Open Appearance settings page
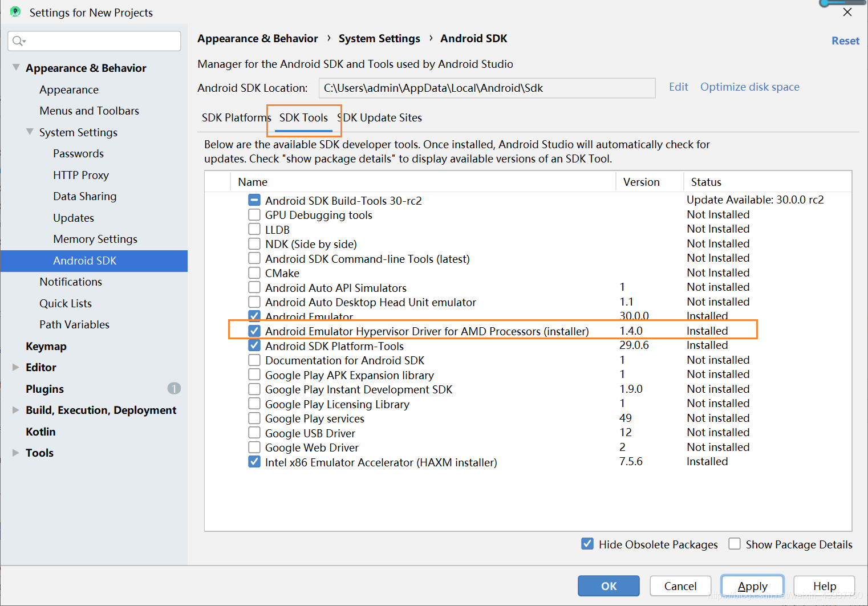The width and height of the screenshot is (868, 606). click(69, 90)
